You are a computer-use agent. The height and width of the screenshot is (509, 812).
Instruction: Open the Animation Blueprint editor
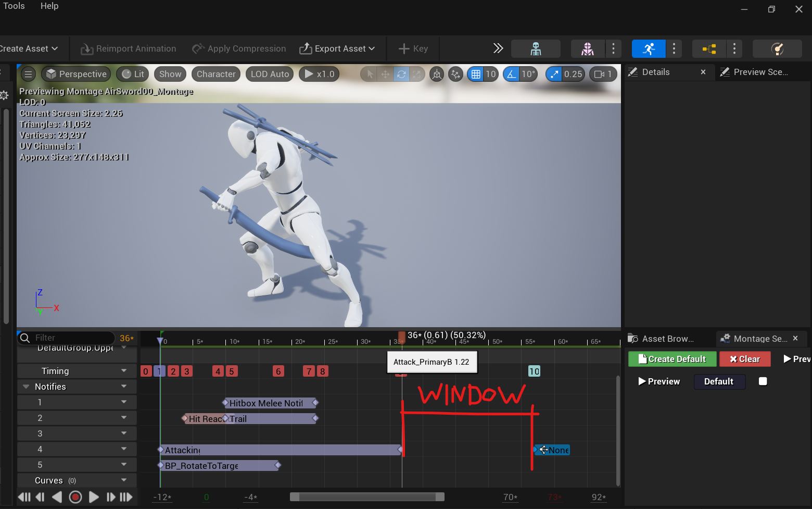coord(708,48)
